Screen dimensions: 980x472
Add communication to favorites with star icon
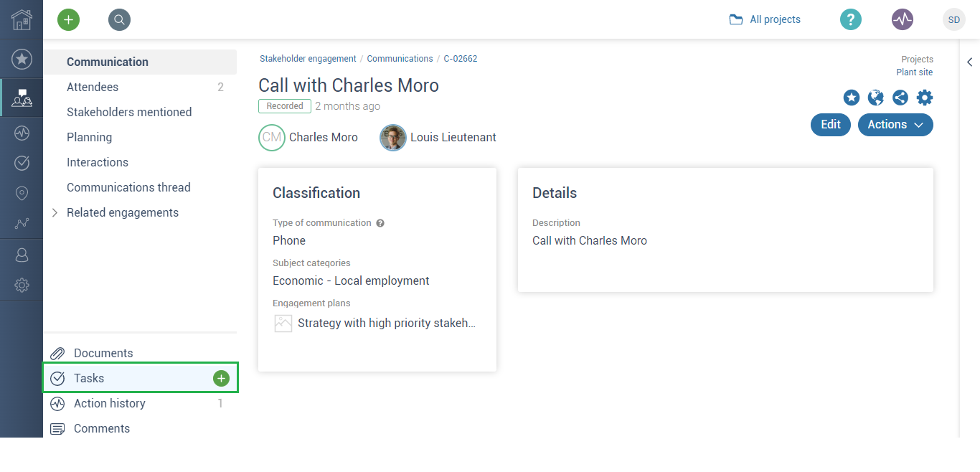[x=852, y=98]
